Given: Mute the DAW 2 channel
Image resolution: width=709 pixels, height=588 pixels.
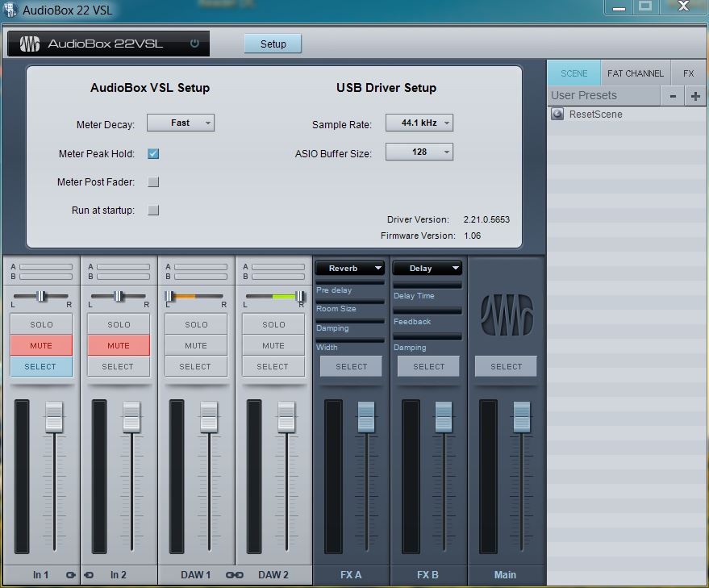Looking at the screenshot, I should [273, 345].
